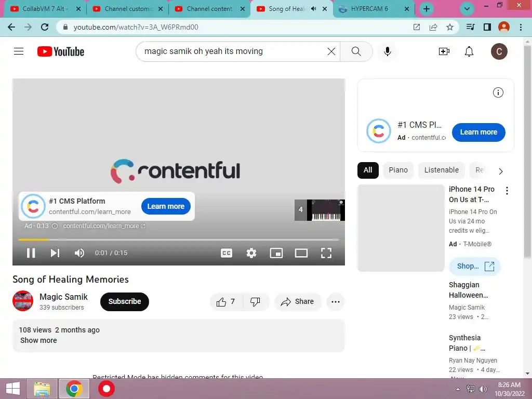The height and width of the screenshot is (399, 532).
Task: Dislike the video
Action: [255, 302]
